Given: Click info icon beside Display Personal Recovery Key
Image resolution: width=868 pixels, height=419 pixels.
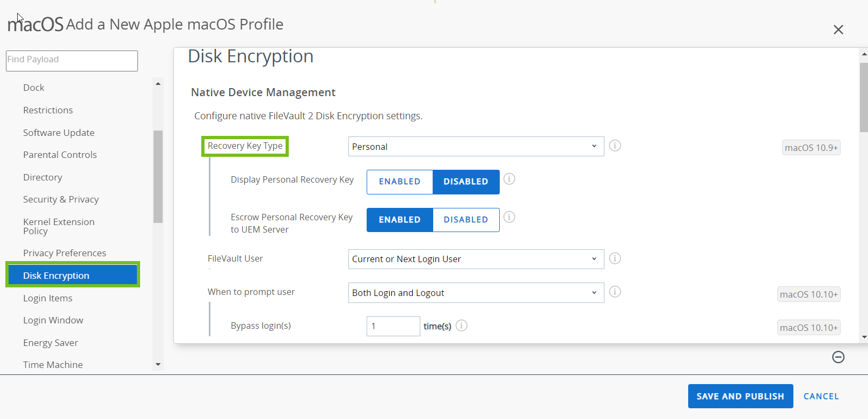Looking at the screenshot, I should 509,179.
